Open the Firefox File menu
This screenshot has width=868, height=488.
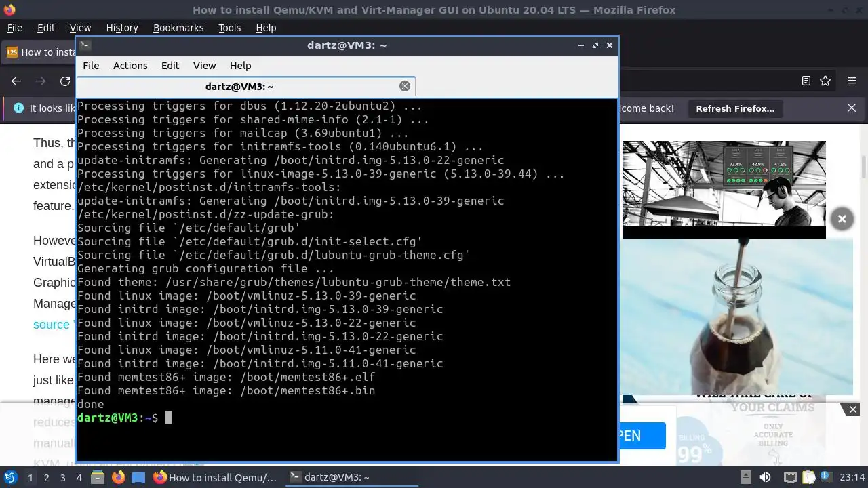pos(14,28)
